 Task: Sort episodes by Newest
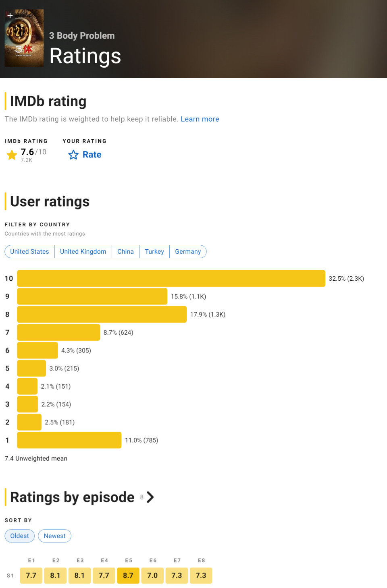pos(54,536)
